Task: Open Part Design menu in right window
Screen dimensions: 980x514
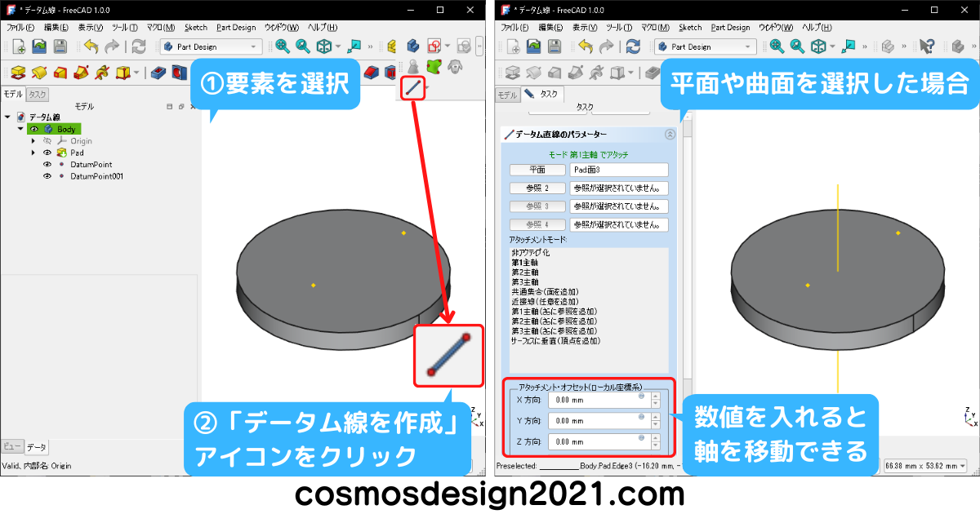Action: tap(730, 27)
